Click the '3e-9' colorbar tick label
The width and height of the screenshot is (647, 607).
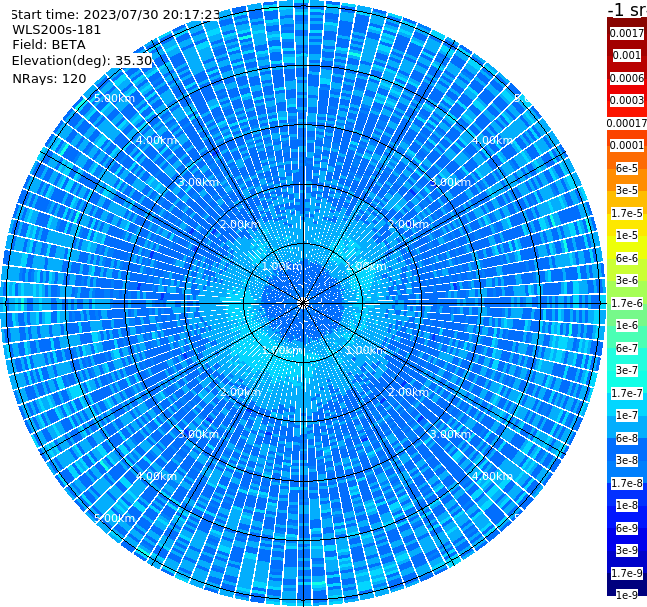tap(627, 550)
